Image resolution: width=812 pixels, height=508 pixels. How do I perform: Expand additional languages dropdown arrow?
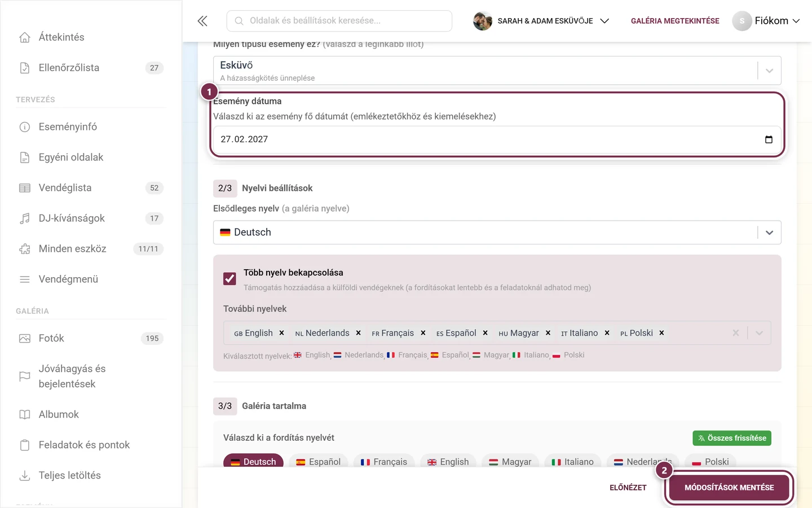(759, 333)
